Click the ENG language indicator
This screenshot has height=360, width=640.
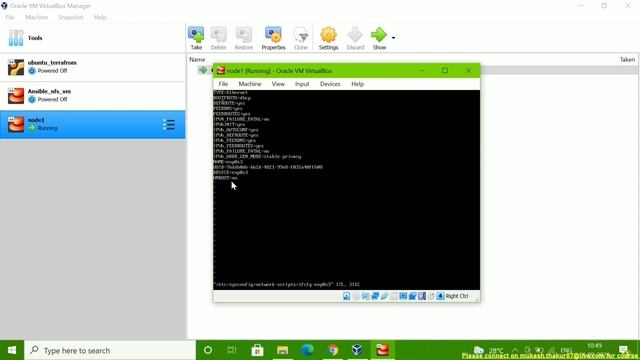pyautogui.click(x=566, y=350)
